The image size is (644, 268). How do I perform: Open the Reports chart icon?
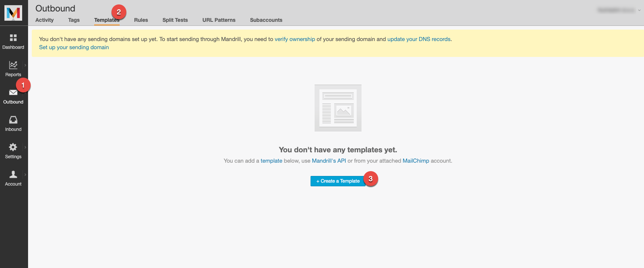pyautogui.click(x=13, y=65)
